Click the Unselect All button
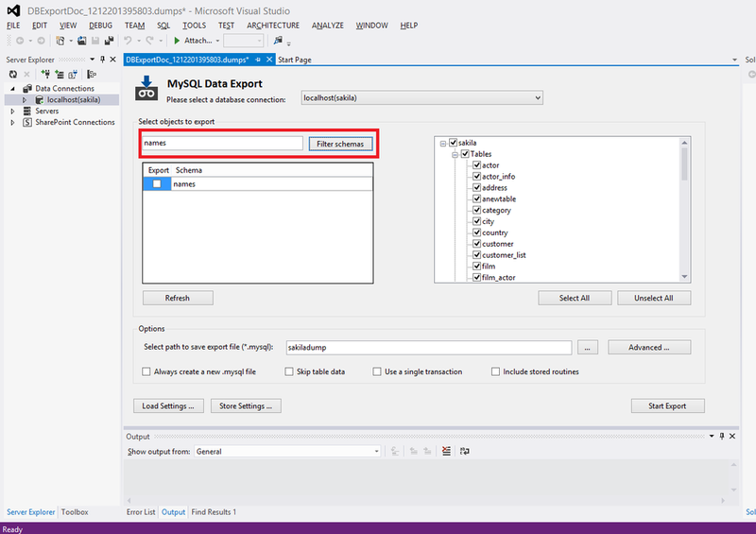Viewport: 756px width, 534px height. (x=654, y=298)
